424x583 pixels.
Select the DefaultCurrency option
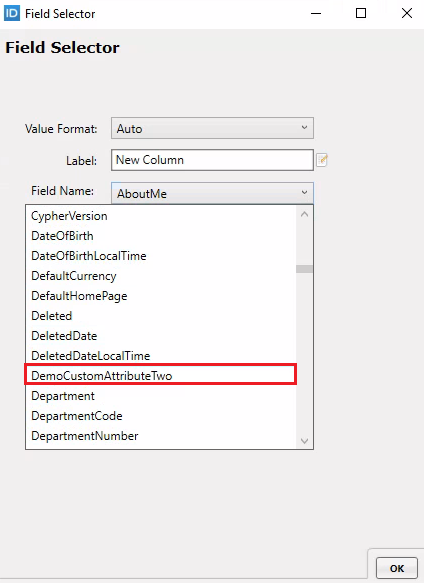[x=161, y=276]
